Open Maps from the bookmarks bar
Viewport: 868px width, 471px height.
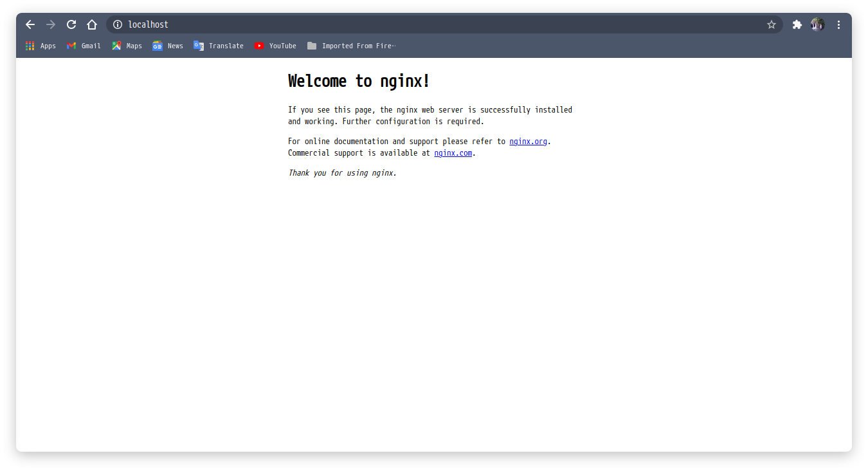127,46
